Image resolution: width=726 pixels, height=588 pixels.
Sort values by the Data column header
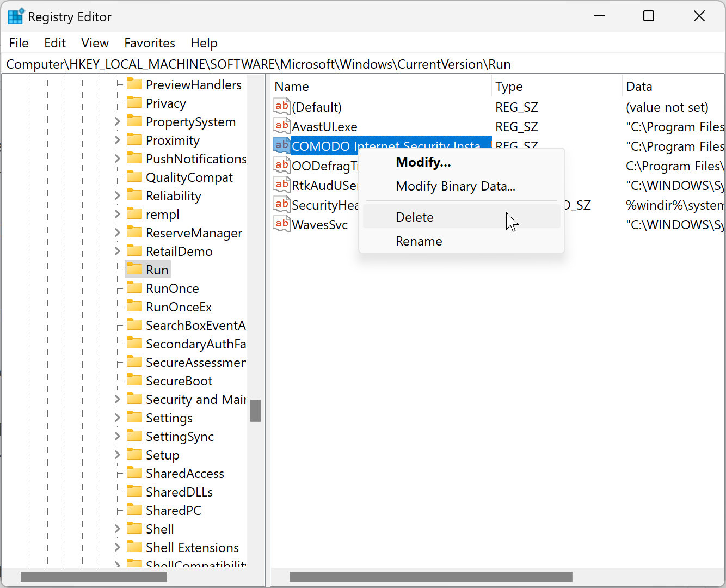point(674,87)
